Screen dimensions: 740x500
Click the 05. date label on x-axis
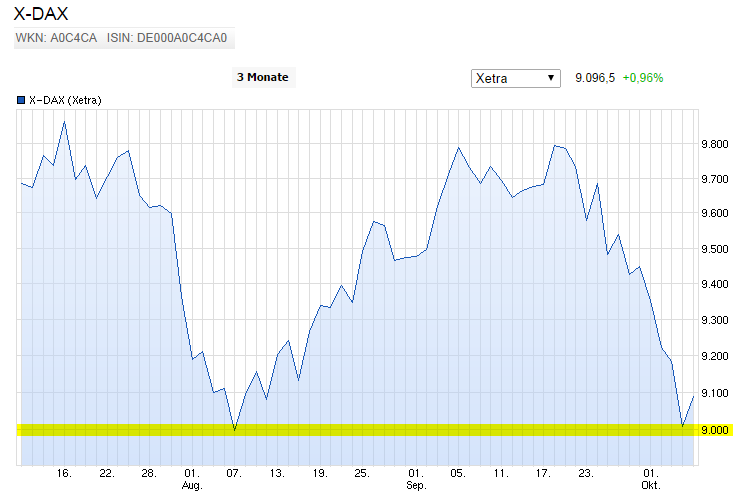point(458,474)
